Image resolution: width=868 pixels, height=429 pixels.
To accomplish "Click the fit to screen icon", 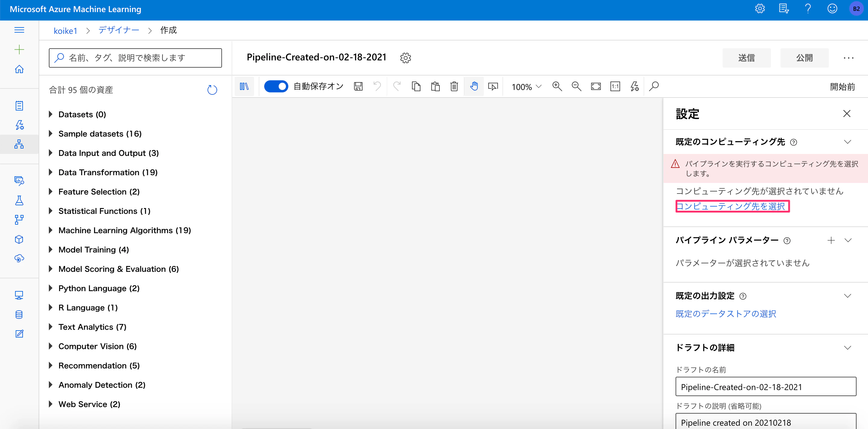I will click(x=596, y=86).
